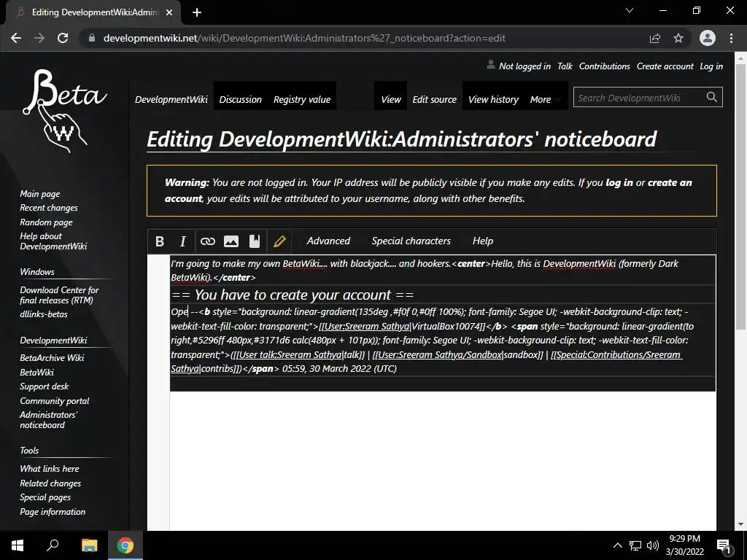Insert a reference using the bookmark icon
Screen dimensions: 747x560
[255, 241]
